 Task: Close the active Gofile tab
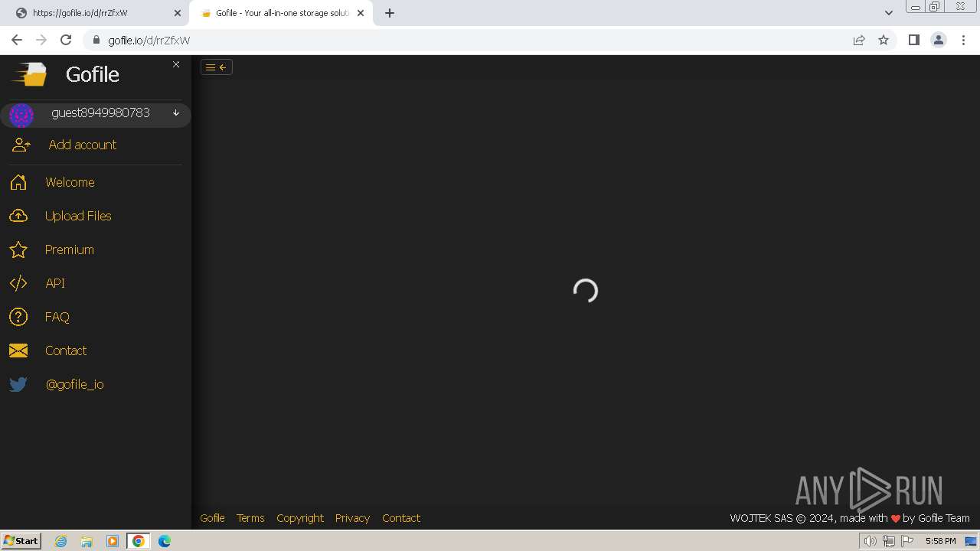coord(361,13)
